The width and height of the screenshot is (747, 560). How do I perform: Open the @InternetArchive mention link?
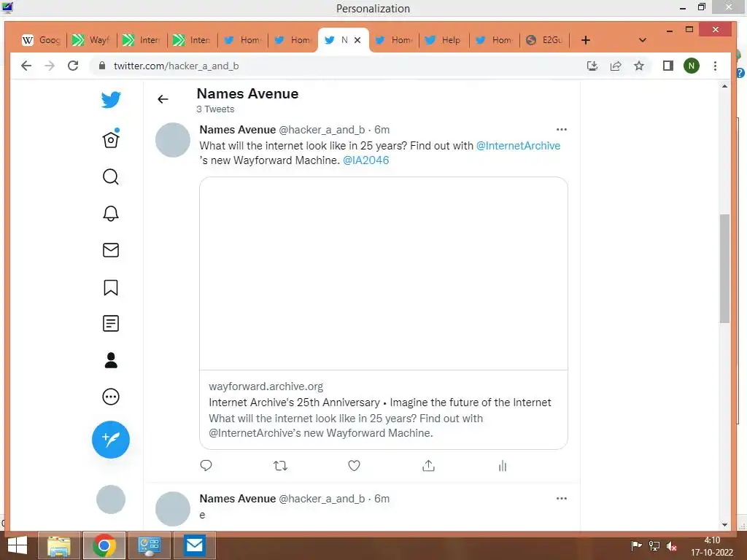click(519, 146)
